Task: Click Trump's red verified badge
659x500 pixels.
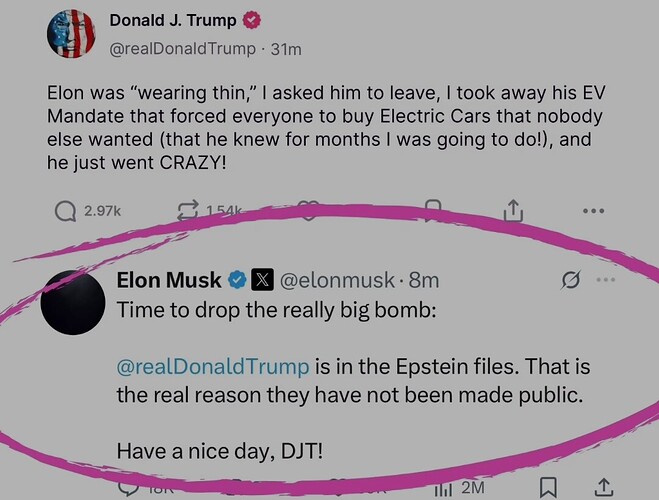Action: 251,20
